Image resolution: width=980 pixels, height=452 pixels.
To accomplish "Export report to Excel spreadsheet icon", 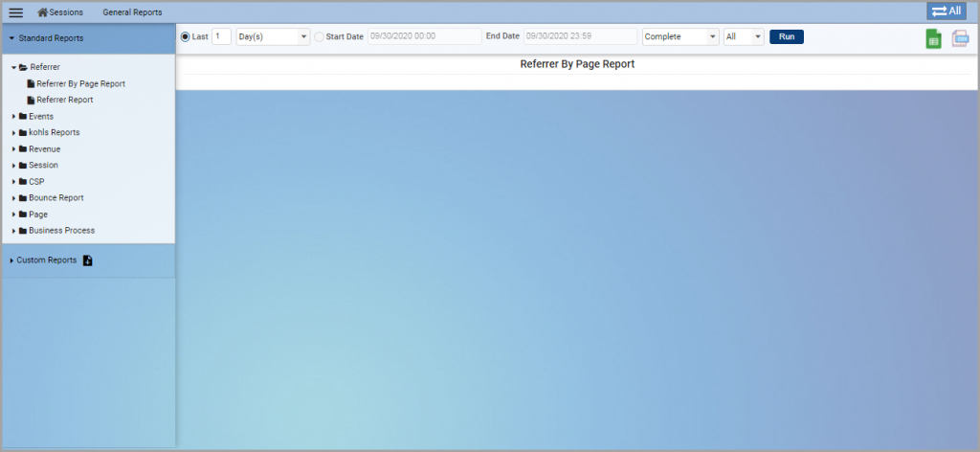I will (x=933, y=38).
